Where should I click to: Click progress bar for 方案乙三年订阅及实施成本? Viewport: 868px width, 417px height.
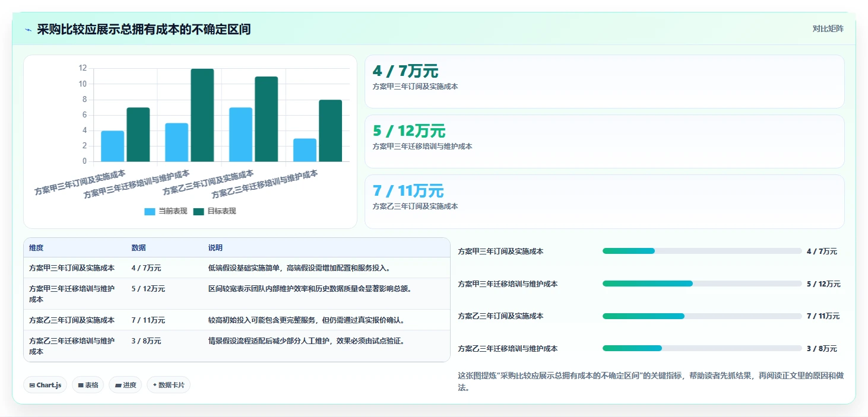tap(702, 316)
